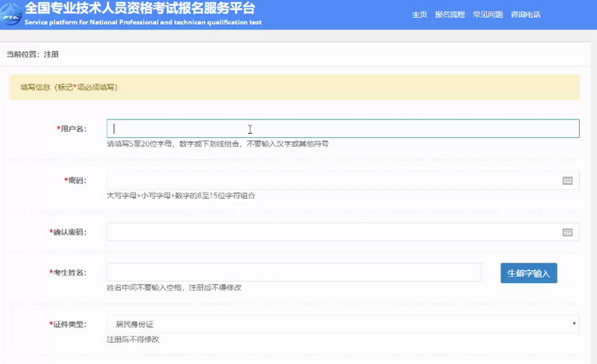
Task: Focus the 考生姓名 input field
Action: pos(293,273)
